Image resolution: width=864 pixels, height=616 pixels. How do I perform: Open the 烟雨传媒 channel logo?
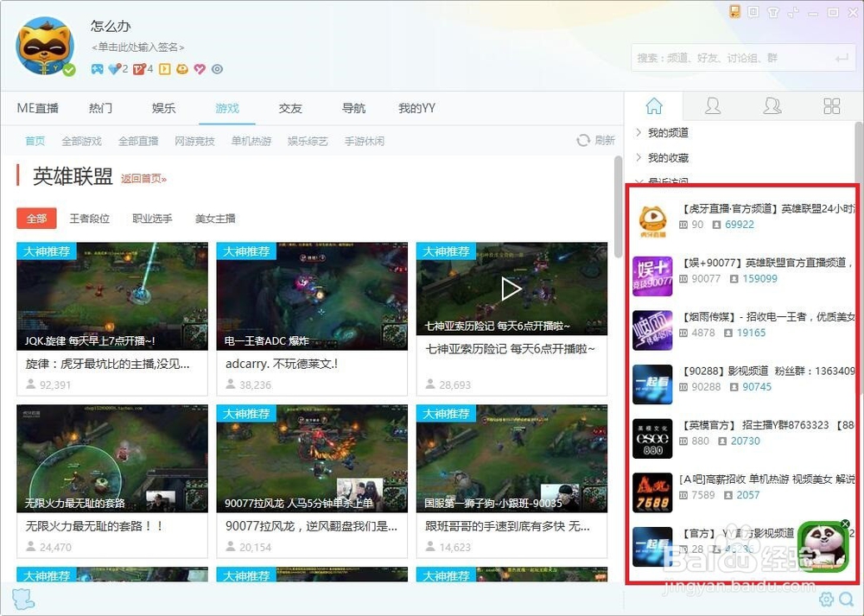click(652, 330)
